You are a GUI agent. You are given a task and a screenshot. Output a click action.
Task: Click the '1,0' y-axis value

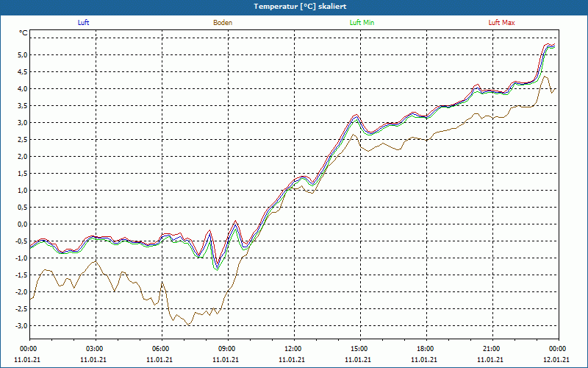[x=23, y=191]
